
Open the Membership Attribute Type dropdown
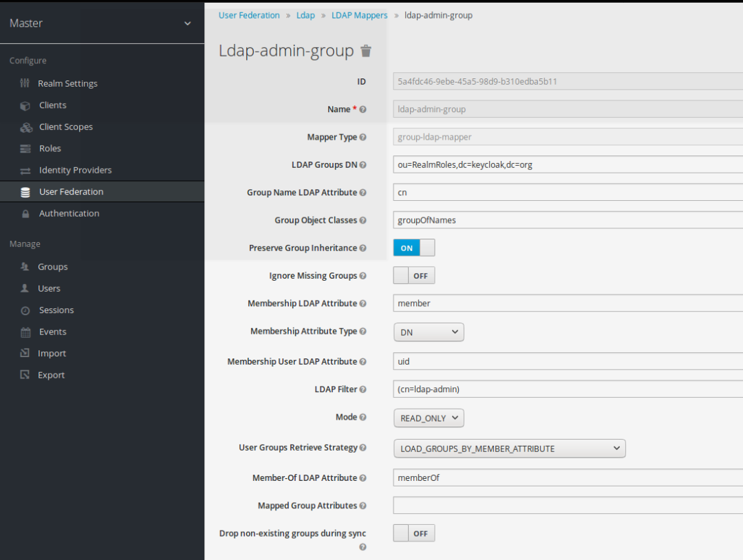coord(428,332)
